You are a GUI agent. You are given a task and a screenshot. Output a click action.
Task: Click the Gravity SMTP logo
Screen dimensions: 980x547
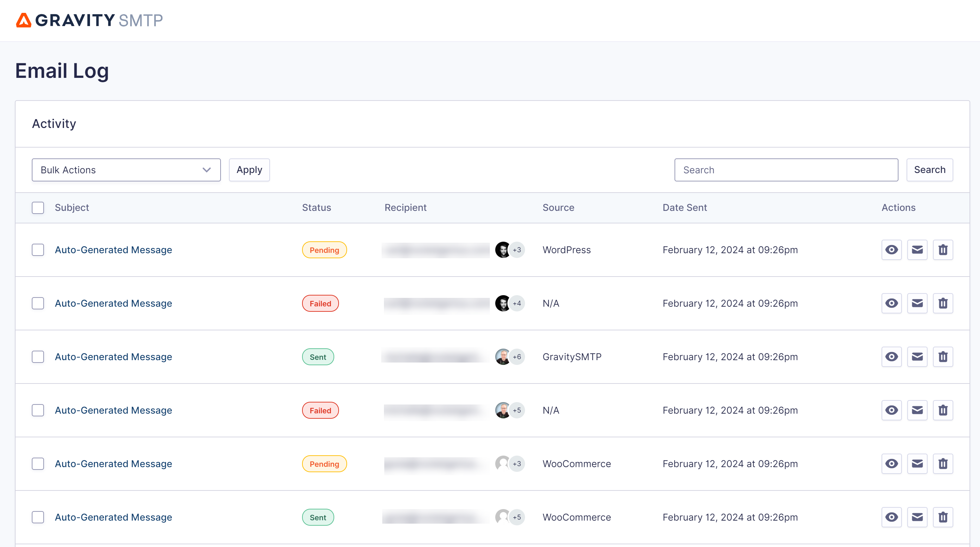89,20
